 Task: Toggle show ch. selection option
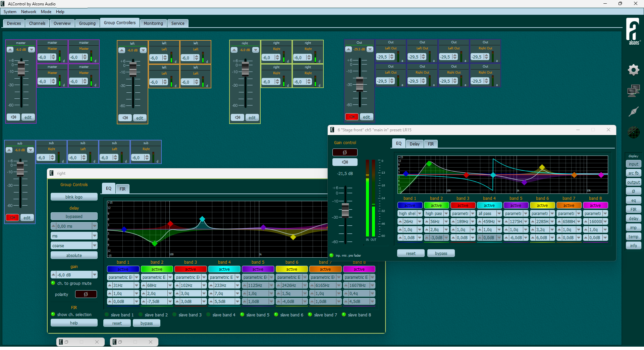tap(53, 314)
